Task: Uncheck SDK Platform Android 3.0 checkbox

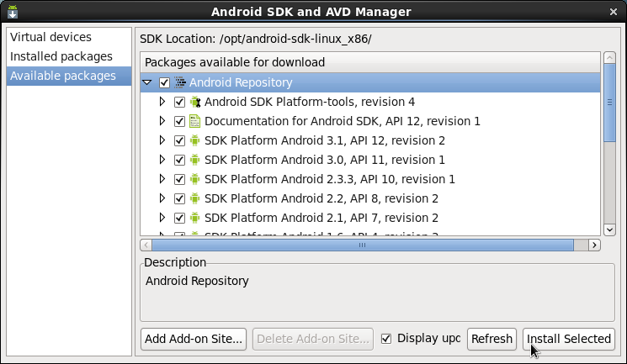Action: pyautogui.click(x=179, y=160)
